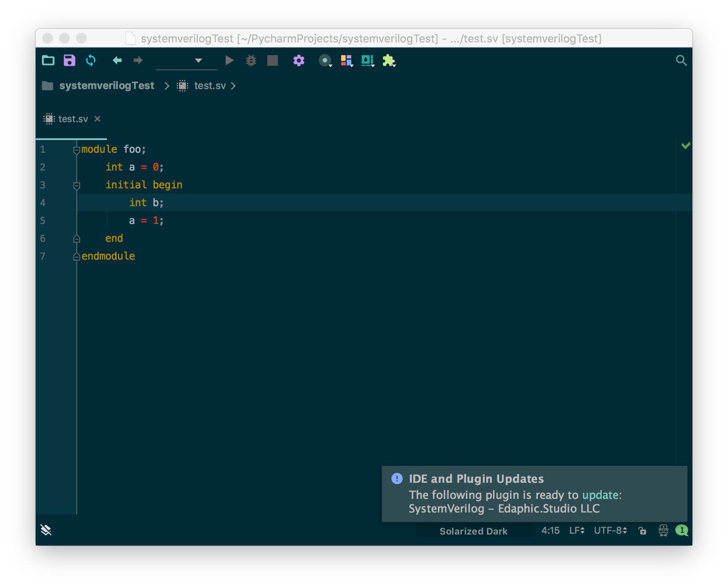The height and width of the screenshot is (588, 728).
Task: Open search everywhere magnifier icon
Action: click(681, 61)
